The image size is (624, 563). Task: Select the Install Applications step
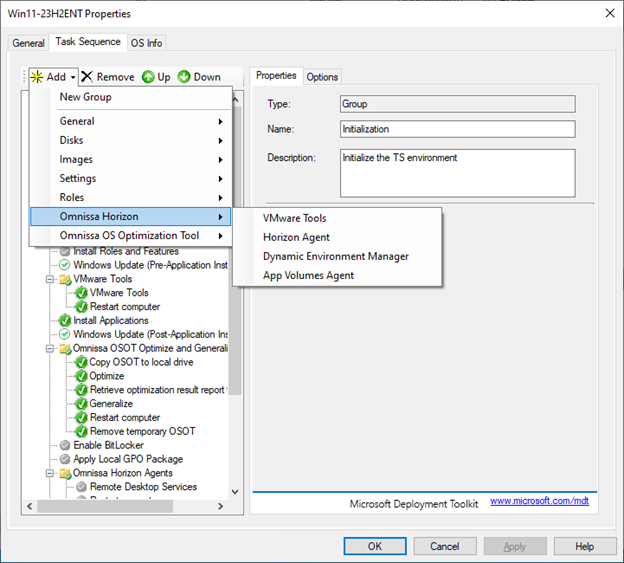[x=111, y=321]
